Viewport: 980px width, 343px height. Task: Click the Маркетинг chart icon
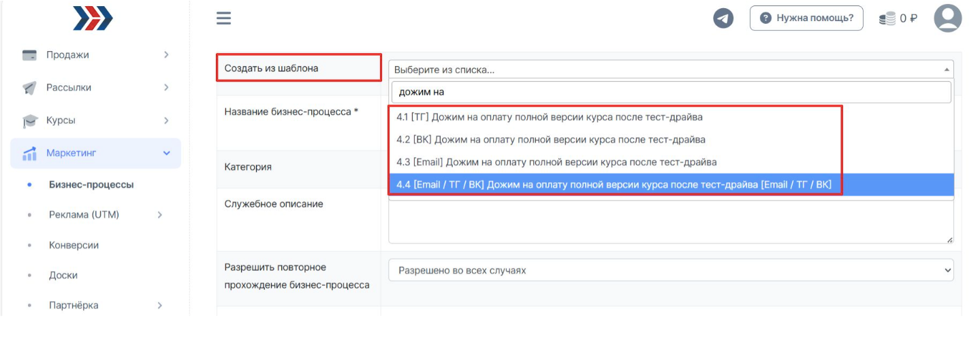(29, 154)
